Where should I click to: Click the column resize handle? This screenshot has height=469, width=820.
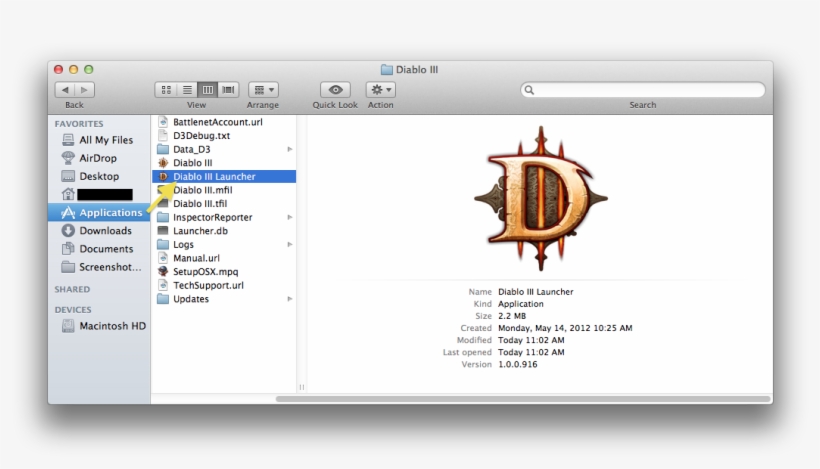click(302, 387)
